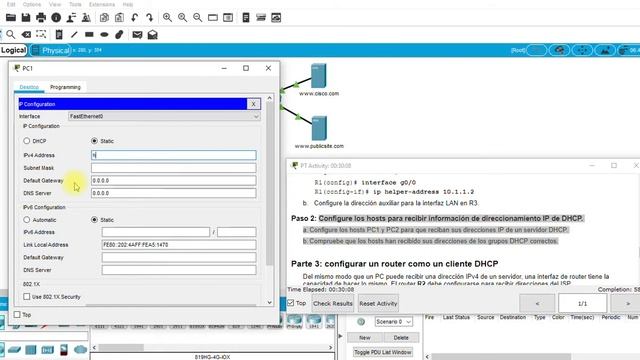This screenshot has width=640, height=360.
Task: Click the Check Results button
Action: point(333,303)
